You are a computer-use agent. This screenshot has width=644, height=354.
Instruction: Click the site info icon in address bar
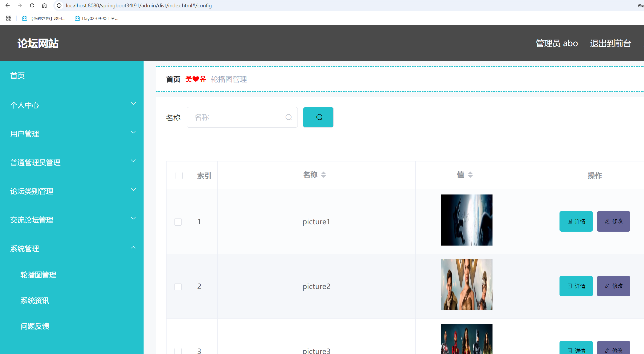click(59, 5)
